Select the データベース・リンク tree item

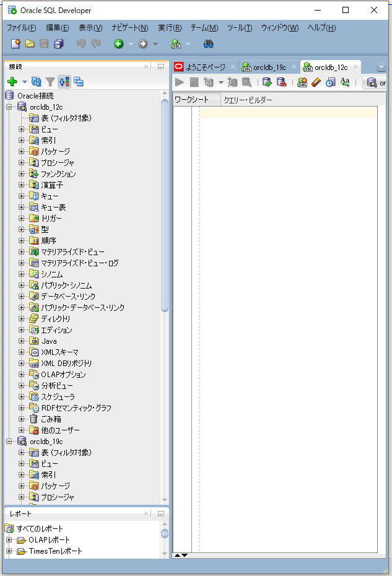(68, 297)
